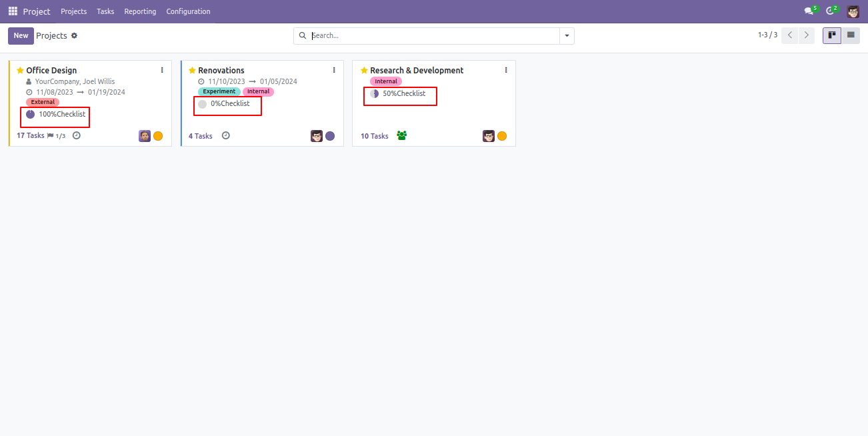
Task: Open 4 Tasks of Renovations
Action: point(201,135)
